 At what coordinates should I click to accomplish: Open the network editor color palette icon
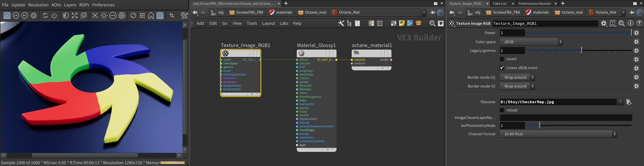pyautogui.click(x=371, y=24)
